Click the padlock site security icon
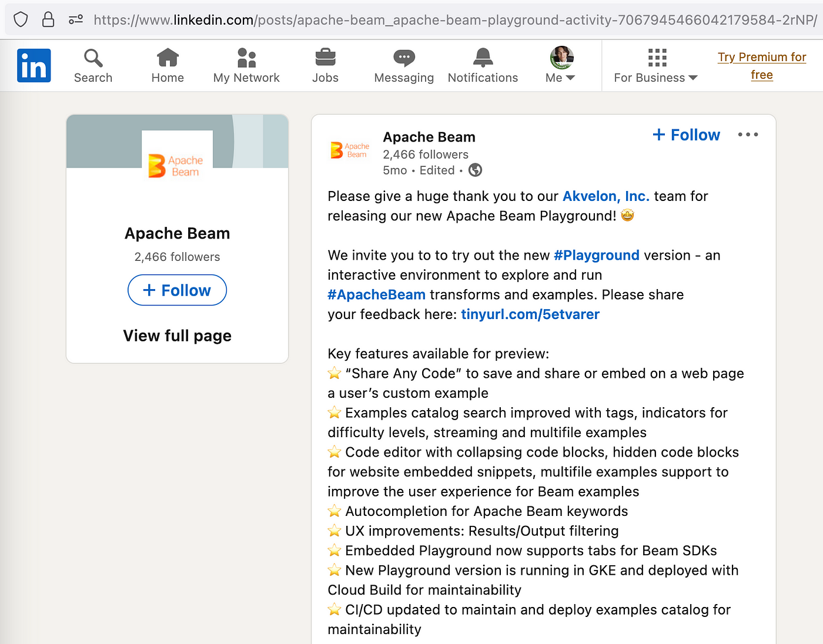 tap(48, 19)
